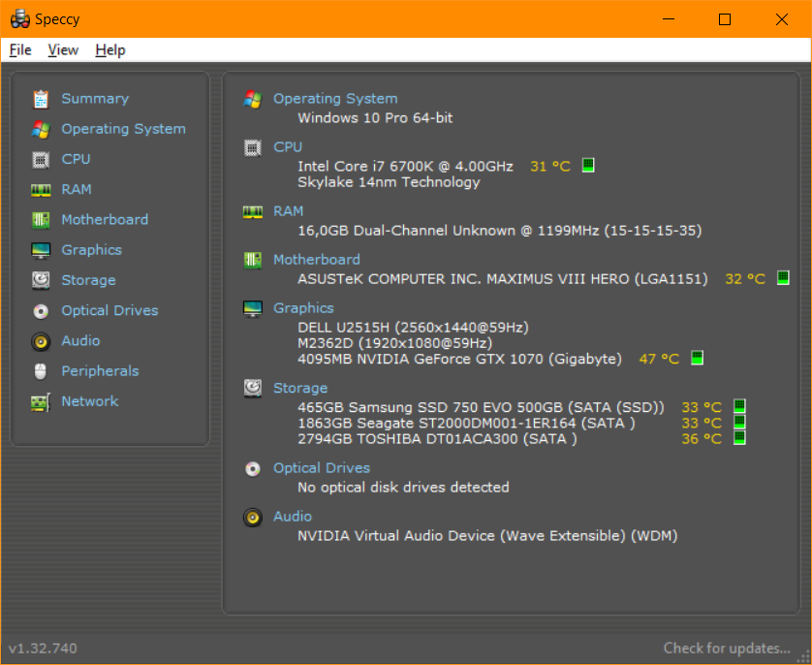Viewport: 812px width, 665px height.
Task: Click the CPU heading link in summary
Action: click(288, 147)
